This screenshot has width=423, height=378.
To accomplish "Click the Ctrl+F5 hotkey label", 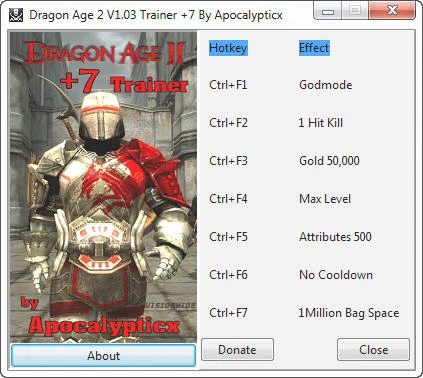I will tap(229, 237).
